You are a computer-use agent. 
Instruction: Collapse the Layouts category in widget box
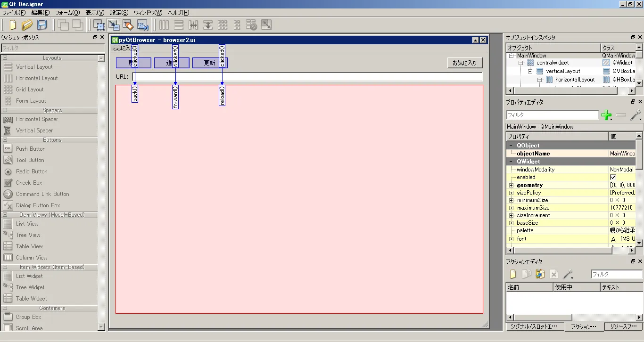point(5,58)
